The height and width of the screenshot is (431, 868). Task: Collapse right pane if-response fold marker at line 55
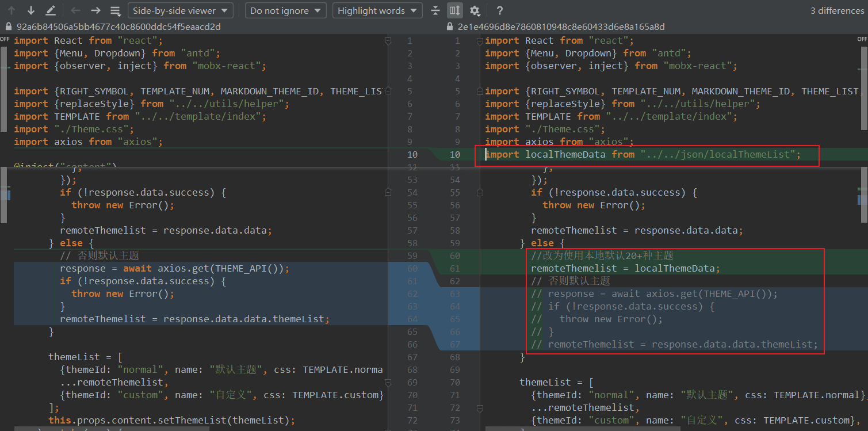(x=479, y=192)
